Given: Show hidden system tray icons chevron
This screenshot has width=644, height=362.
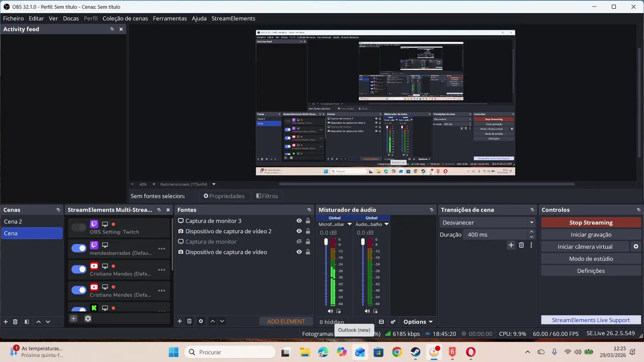Looking at the screenshot, I should [x=527, y=352].
